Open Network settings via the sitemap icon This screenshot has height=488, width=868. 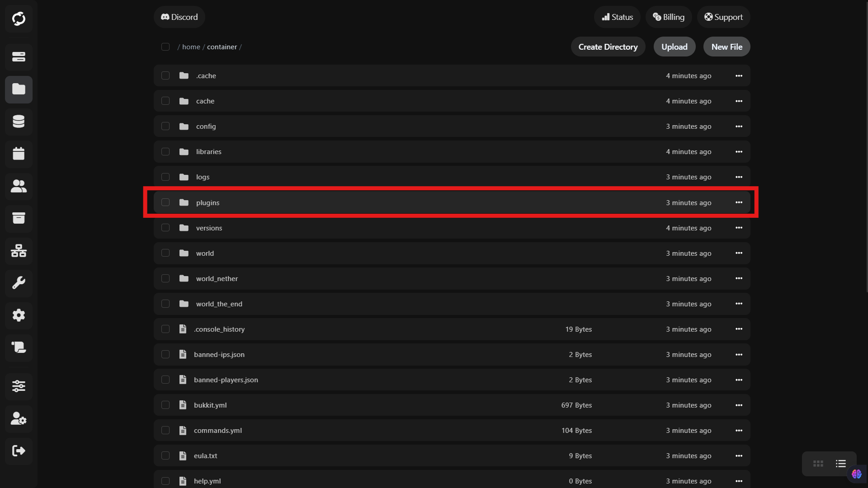point(19,251)
